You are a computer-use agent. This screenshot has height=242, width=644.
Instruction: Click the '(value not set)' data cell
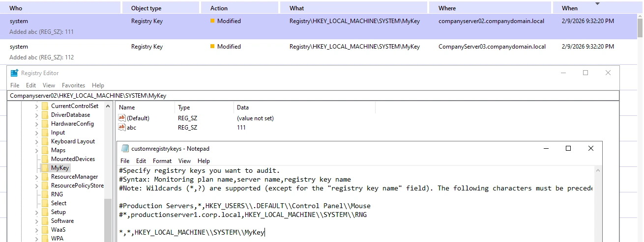click(255, 118)
